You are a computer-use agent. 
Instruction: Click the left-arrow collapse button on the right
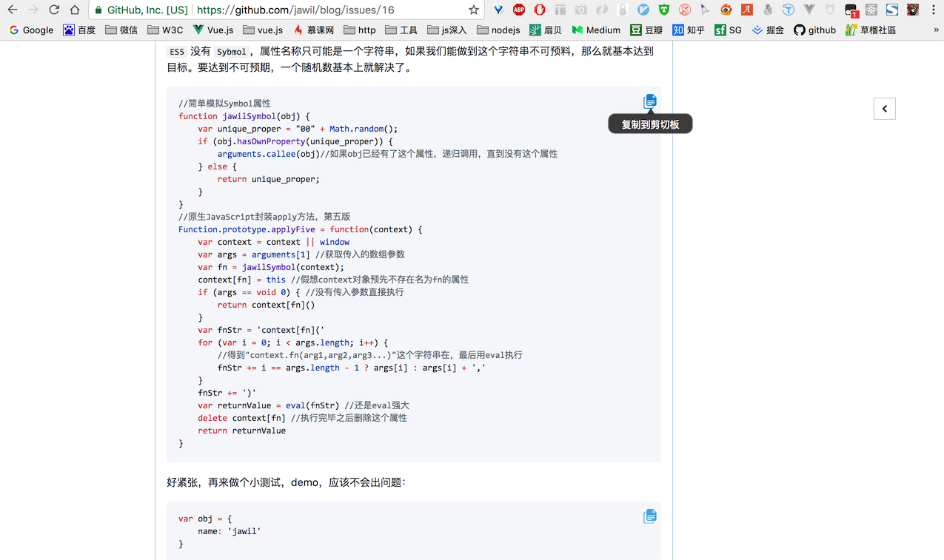point(884,108)
